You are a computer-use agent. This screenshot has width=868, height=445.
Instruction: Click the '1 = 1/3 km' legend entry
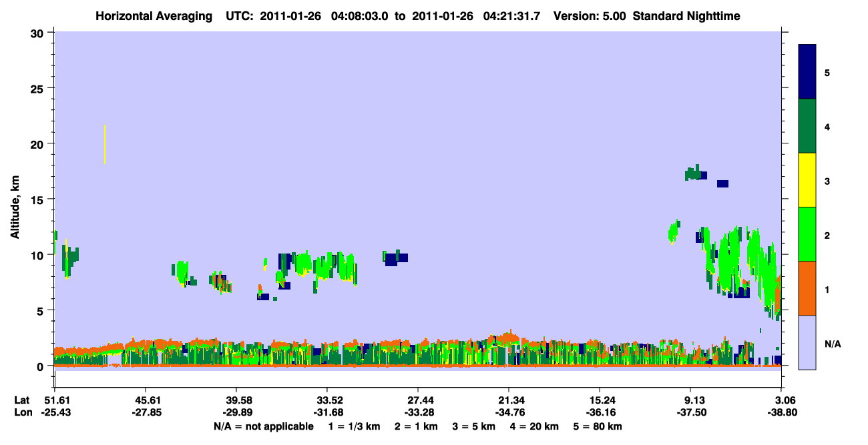355,426
